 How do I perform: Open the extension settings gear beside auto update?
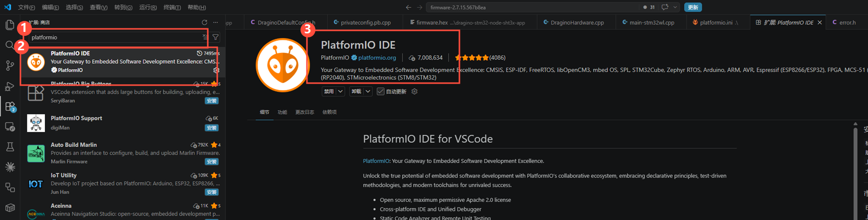pyautogui.click(x=415, y=92)
